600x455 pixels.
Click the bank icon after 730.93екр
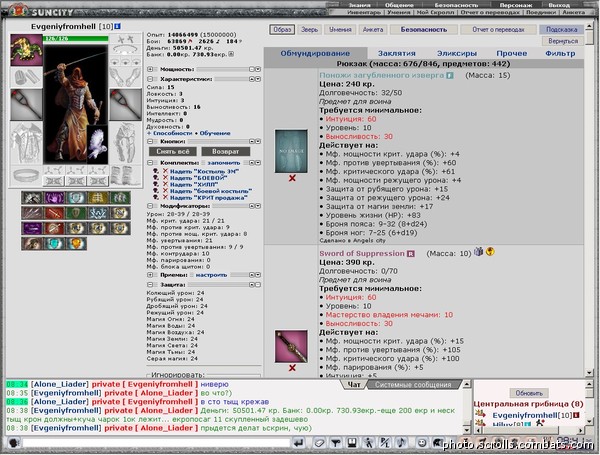pos(231,54)
